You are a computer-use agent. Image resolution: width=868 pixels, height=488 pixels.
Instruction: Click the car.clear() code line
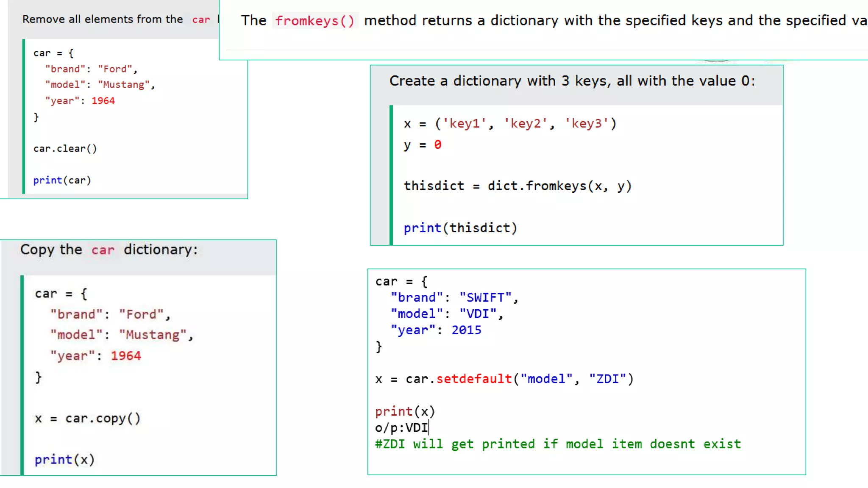click(x=65, y=149)
